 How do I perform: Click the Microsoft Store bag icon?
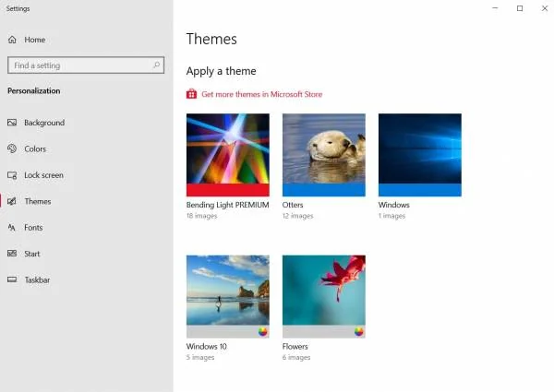[191, 94]
